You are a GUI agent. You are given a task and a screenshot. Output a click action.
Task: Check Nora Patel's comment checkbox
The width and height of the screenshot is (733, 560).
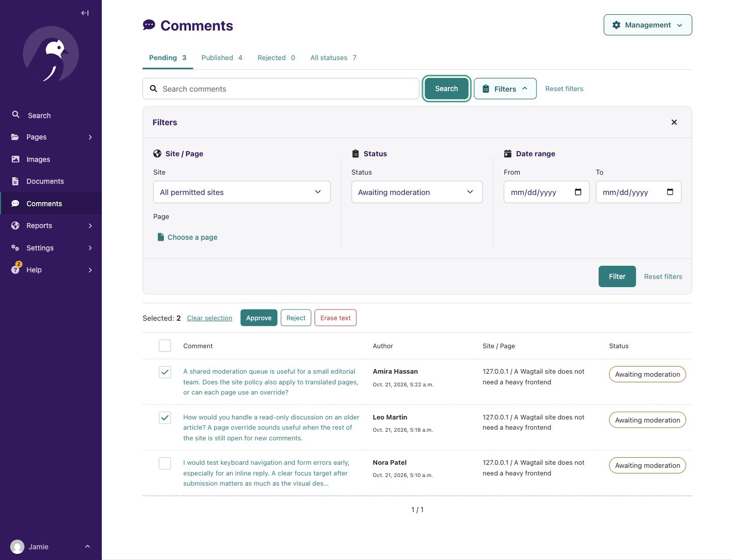tap(165, 463)
